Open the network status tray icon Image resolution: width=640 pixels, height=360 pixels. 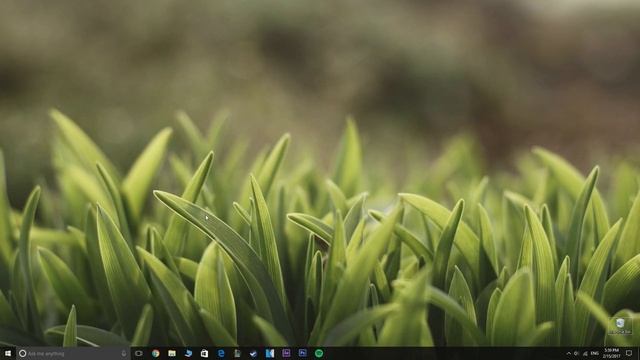[585, 353]
